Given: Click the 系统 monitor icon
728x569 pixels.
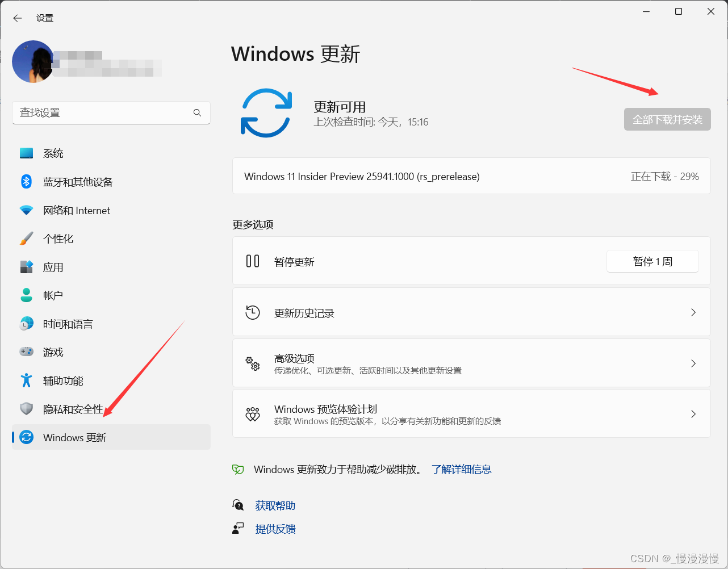Looking at the screenshot, I should coord(27,153).
